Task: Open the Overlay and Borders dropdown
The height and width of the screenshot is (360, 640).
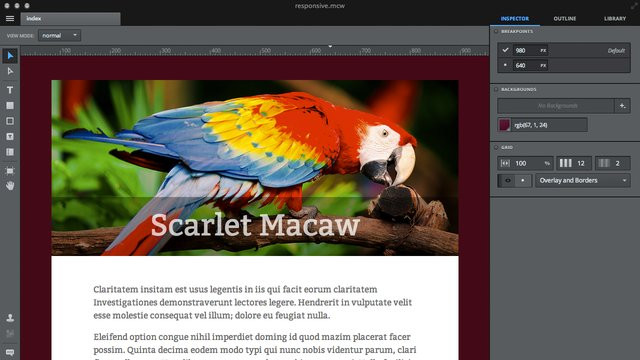Action: point(582,180)
